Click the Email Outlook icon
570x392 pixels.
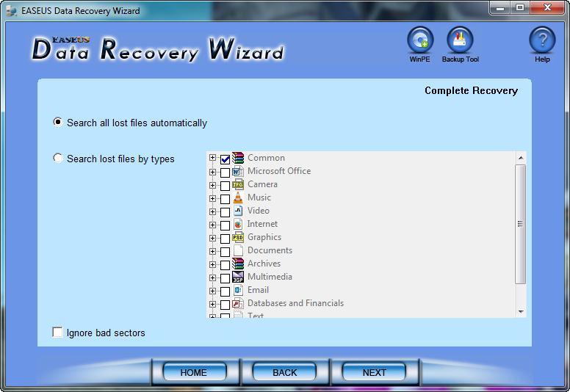[238, 290]
